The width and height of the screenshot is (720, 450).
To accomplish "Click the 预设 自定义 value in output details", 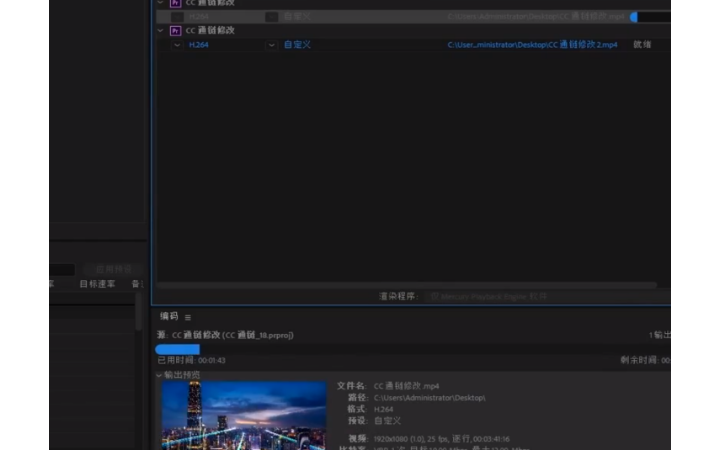I will [x=387, y=421].
